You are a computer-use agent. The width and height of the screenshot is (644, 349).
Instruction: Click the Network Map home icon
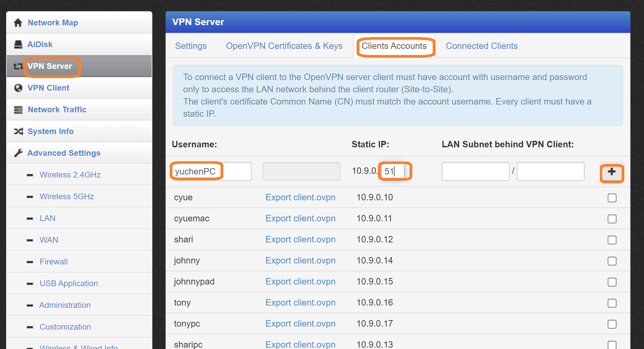coord(18,23)
